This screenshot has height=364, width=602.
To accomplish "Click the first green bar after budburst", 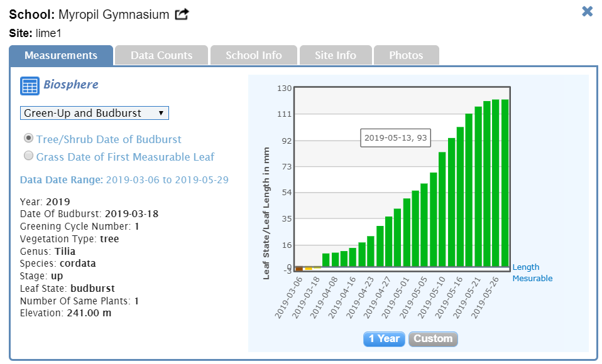I will [x=326, y=260].
